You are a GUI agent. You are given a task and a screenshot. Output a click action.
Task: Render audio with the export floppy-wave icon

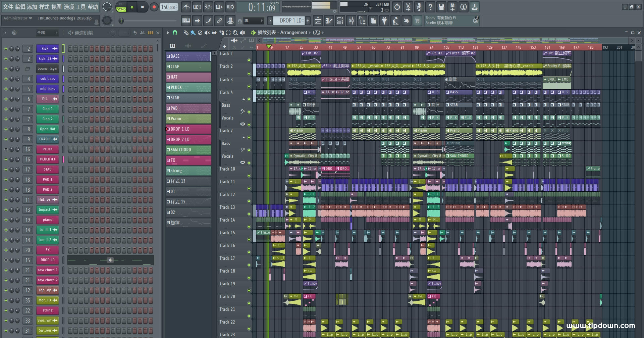tap(452, 7)
